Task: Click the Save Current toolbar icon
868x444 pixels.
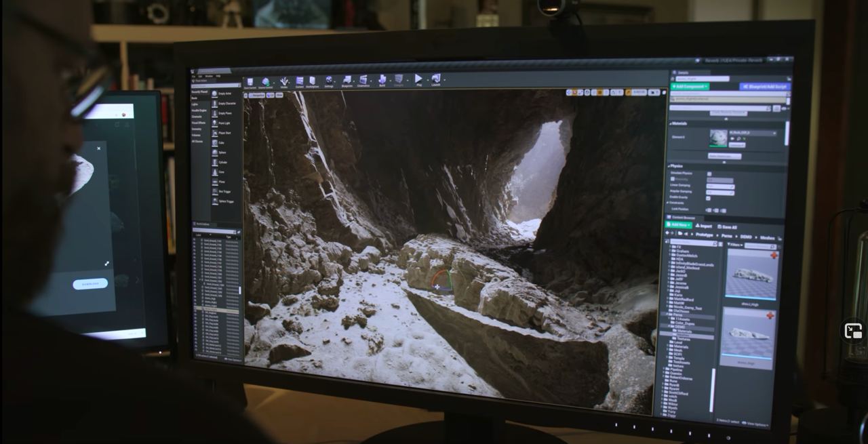Action: (x=250, y=82)
